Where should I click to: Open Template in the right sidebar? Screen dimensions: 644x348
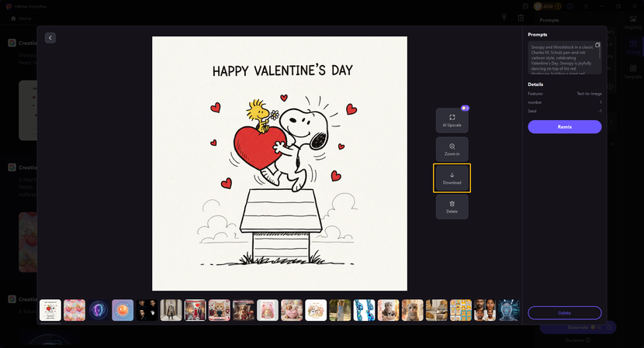633,72
